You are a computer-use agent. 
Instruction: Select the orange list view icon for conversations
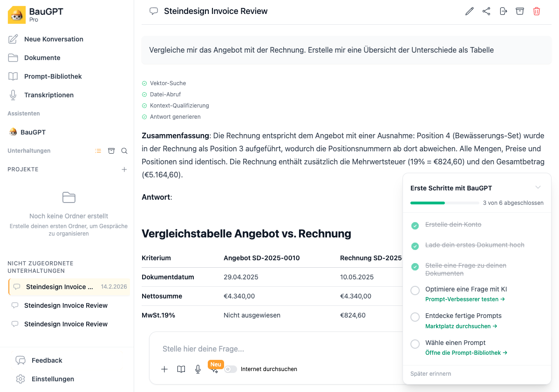pyautogui.click(x=98, y=150)
